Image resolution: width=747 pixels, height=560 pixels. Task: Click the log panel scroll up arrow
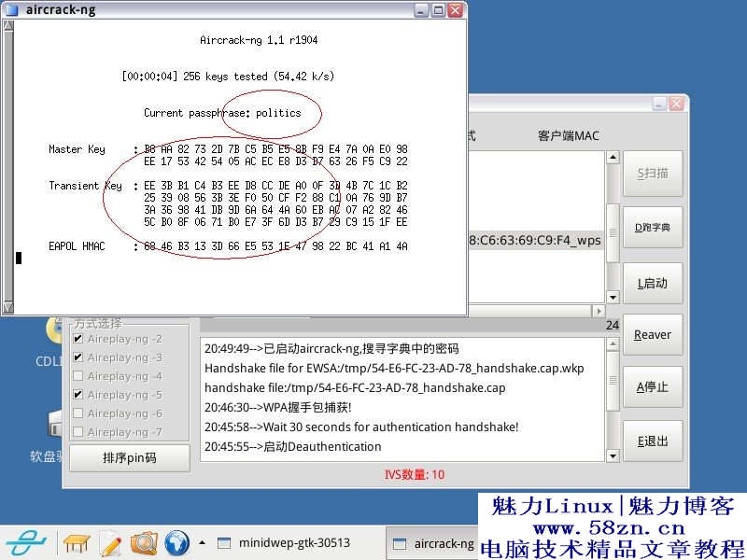pyautogui.click(x=613, y=343)
